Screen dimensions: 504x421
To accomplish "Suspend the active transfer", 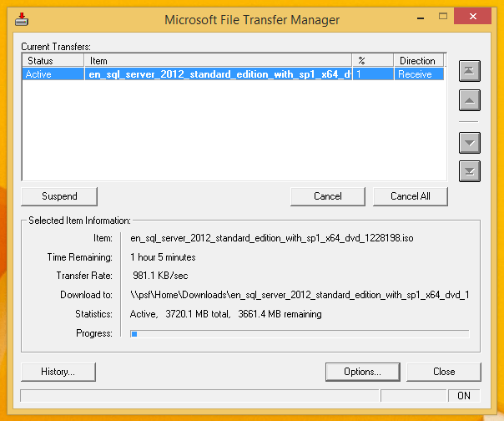I will (59, 196).
